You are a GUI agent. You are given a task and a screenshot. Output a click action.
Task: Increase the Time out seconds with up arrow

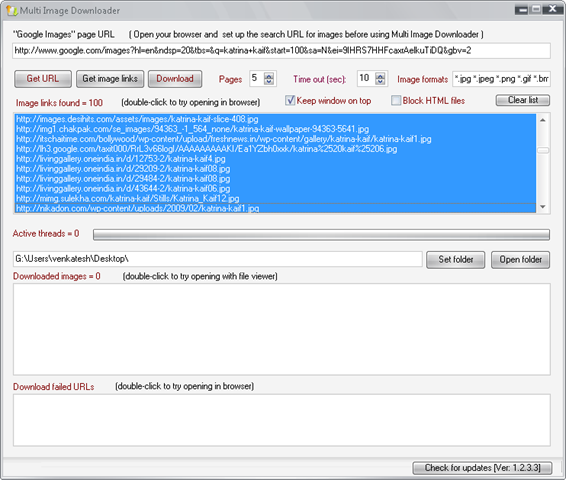[380, 75]
